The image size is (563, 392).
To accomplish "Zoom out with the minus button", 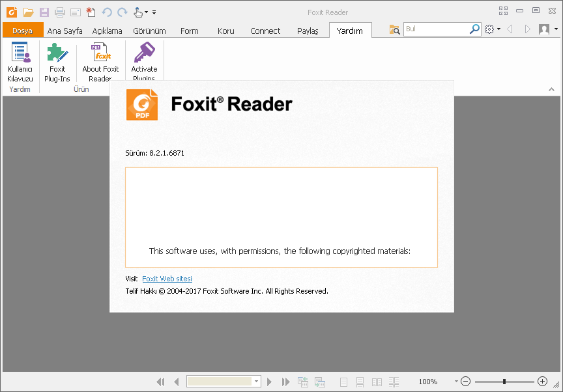I will 465,381.
